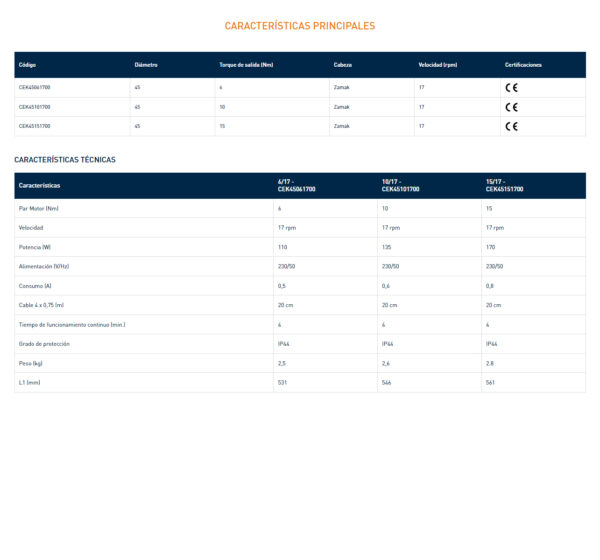This screenshot has width=600, height=560.
Task: Click the Características Técnicas section title
Action: pos(65,159)
